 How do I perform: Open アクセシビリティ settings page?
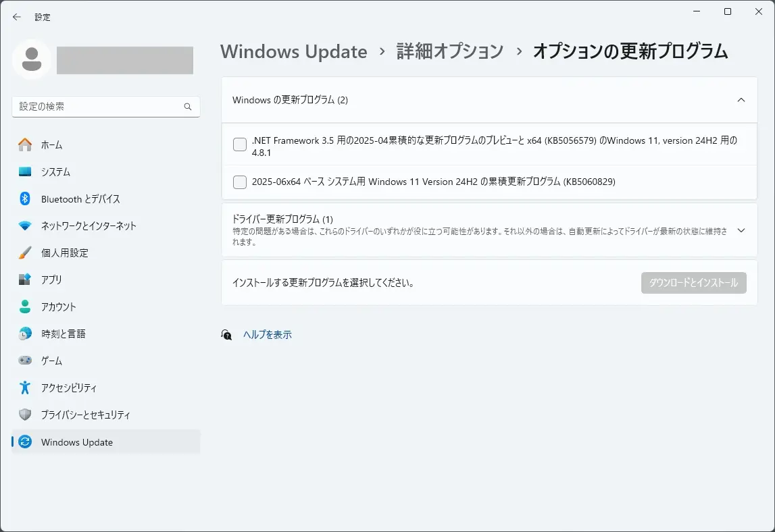coord(106,388)
